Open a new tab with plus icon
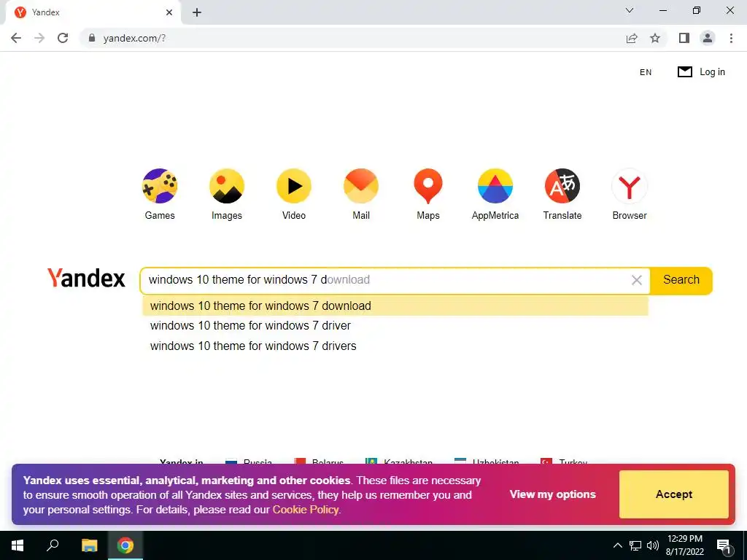 (197, 12)
